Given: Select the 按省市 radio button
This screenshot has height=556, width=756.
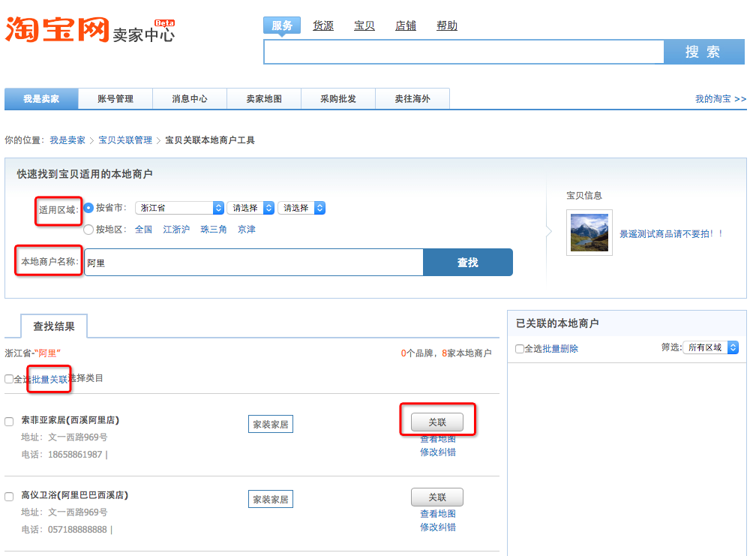Looking at the screenshot, I should click(88, 208).
